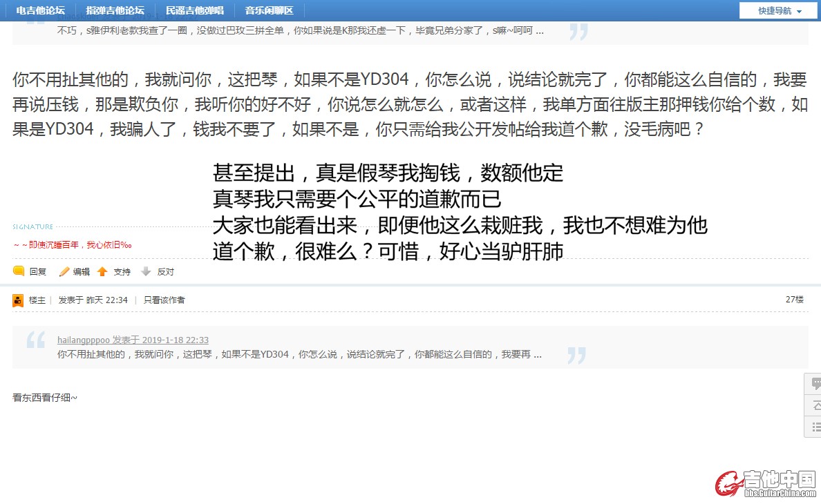The image size is (821, 504).
Task: Click the reply speech bubble icon
Action: tap(19, 271)
